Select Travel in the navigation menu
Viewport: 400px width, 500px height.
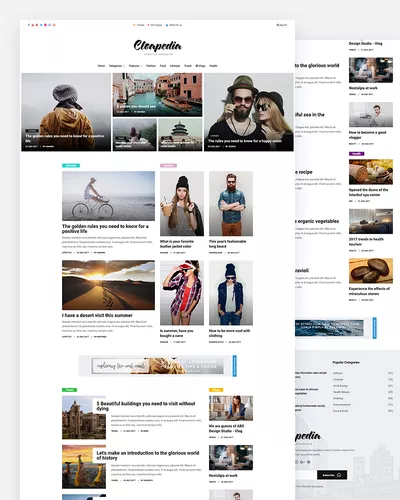tap(188, 66)
